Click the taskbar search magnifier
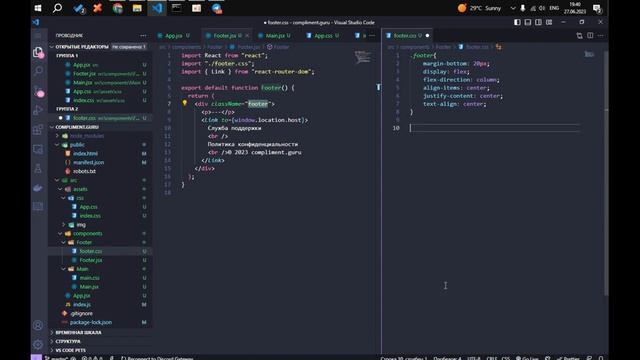This screenshot has width=640, height=360. point(58,8)
